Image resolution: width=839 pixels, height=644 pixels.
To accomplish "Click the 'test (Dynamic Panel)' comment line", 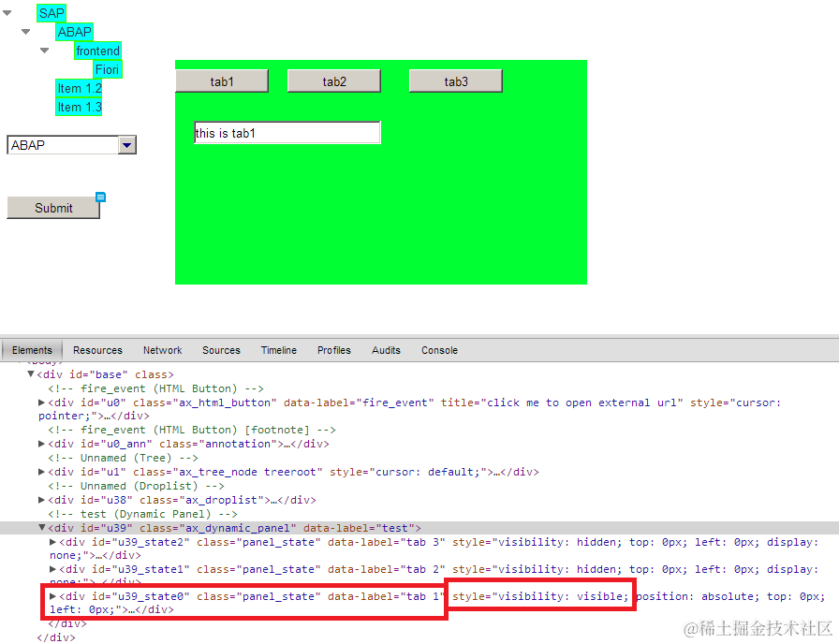I will click(x=143, y=514).
